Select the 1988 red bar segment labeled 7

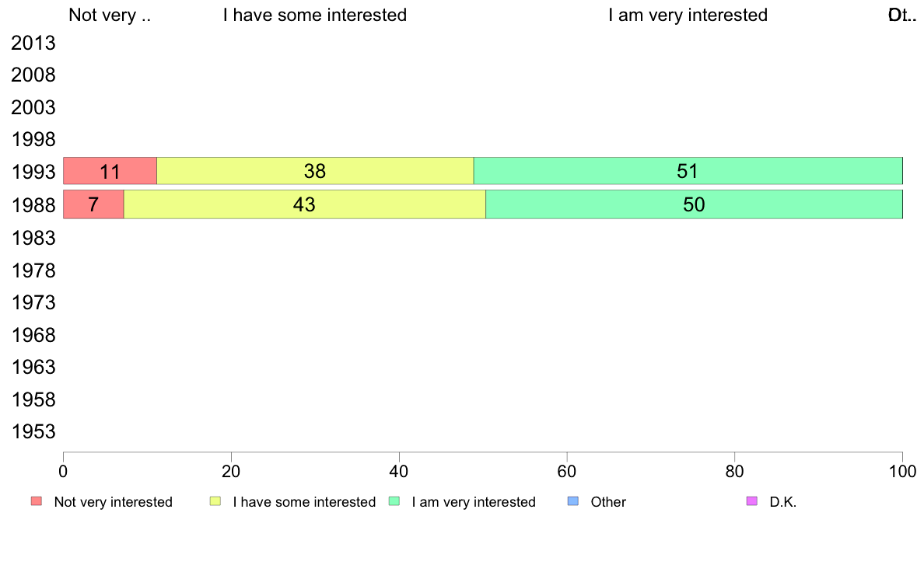tap(93, 204)
